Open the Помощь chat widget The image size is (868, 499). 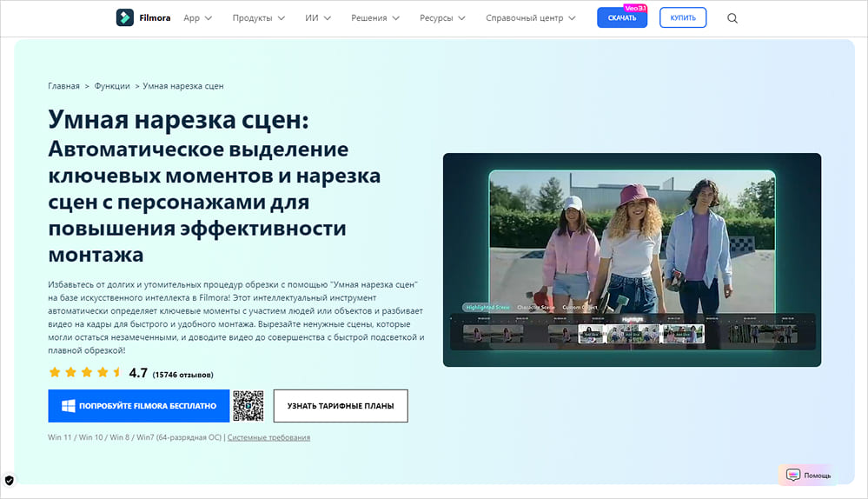point(808,475)
